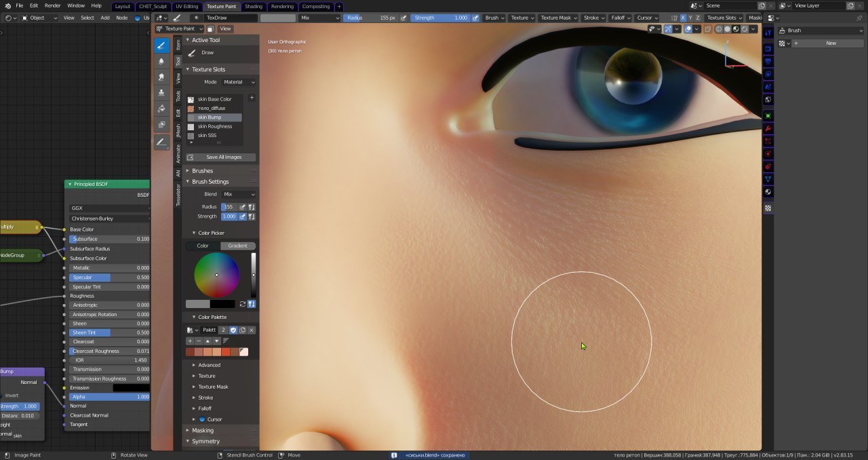868x460 pixels.
Task: Open GGX distribution dropdown in Principled BSDF
Action: pos(109,208)
